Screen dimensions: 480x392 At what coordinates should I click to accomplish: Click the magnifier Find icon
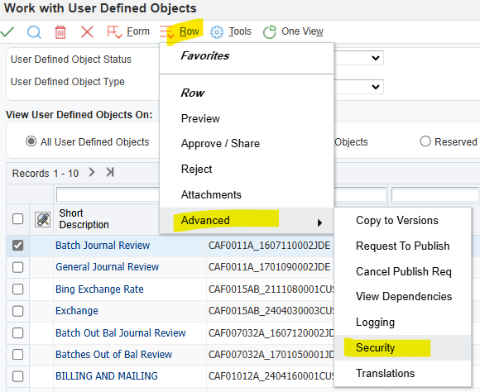(x=34, y=32)
